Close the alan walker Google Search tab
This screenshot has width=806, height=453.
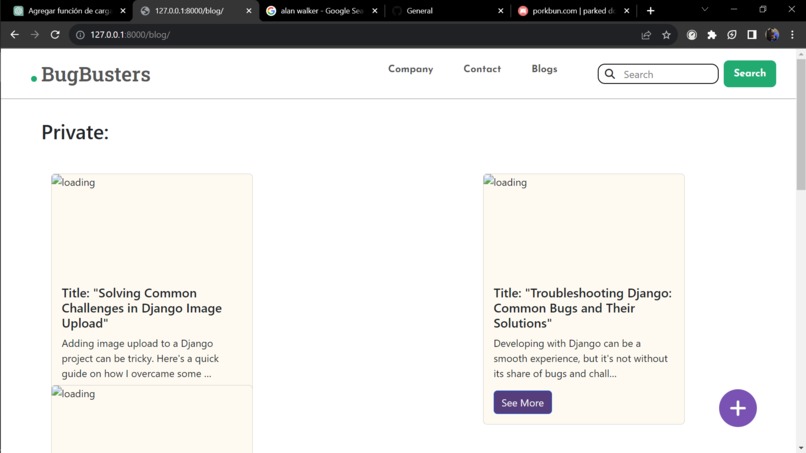[x=375, y=11]
